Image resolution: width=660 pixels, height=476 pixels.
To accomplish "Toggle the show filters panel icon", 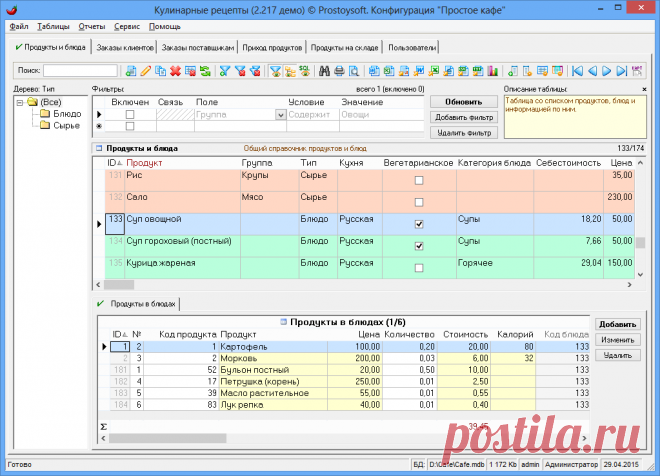I will [x=275, y=71].
